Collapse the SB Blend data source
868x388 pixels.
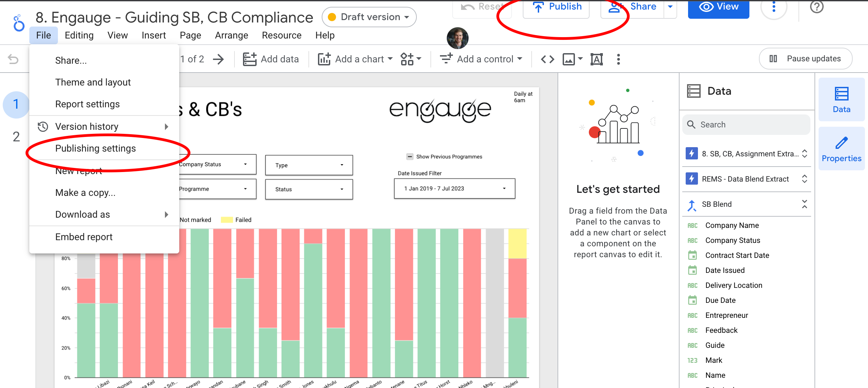click(x=804, y=204)
